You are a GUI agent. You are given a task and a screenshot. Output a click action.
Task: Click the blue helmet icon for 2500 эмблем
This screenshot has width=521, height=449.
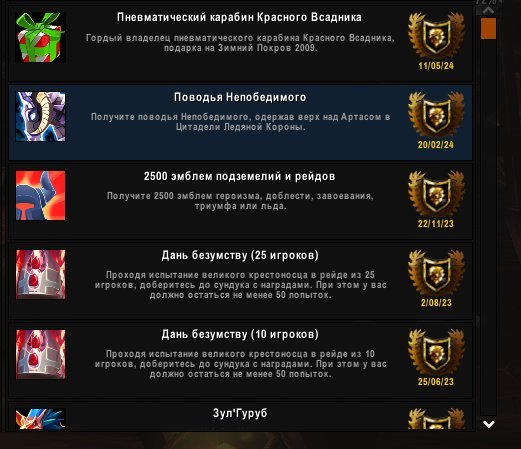pyautogui.click(x=40, y=196)
